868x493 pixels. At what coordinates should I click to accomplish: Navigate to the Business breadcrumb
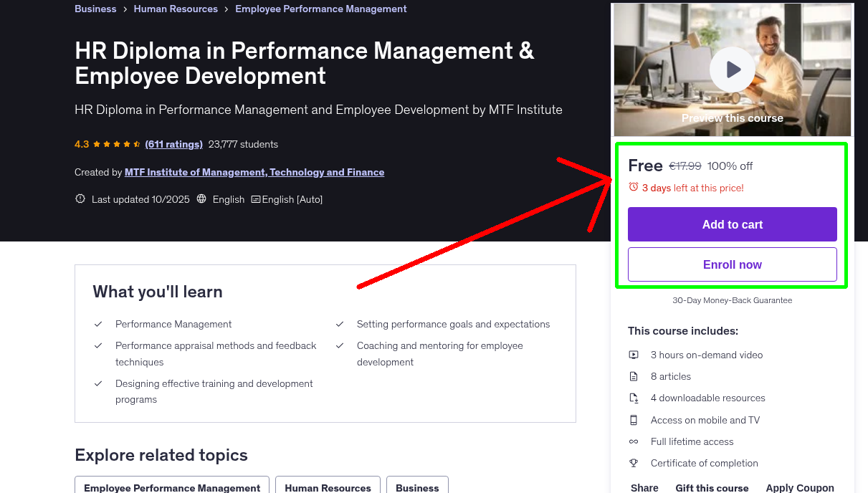[95, 9]
